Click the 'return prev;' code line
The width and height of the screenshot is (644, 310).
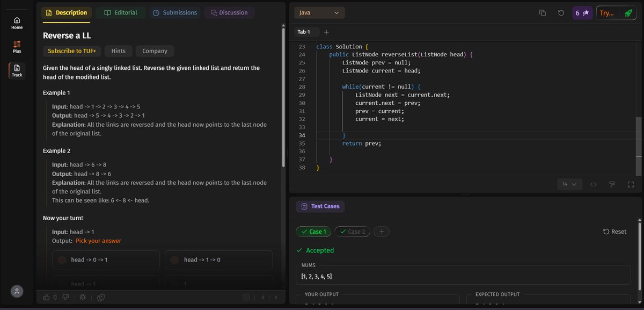point(362,143)
